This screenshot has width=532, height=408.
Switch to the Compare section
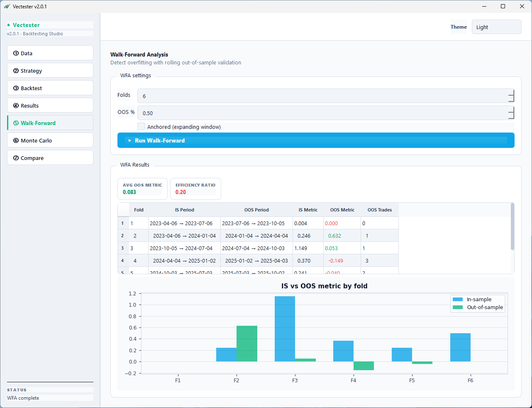(x=32, y=157)
